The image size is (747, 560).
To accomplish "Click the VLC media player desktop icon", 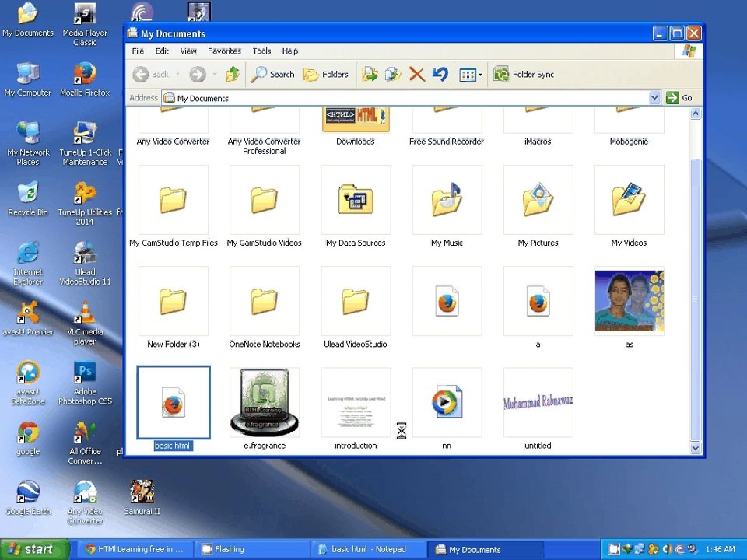I will pyautogui.click(x=85, y=313).
